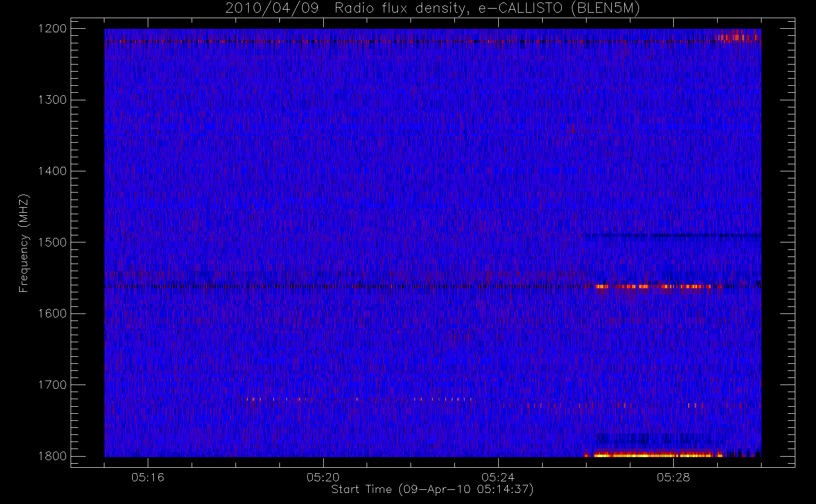816x504 pixels.
Task: Select the 1800 frequency tick label
Action: pos(52,456)
